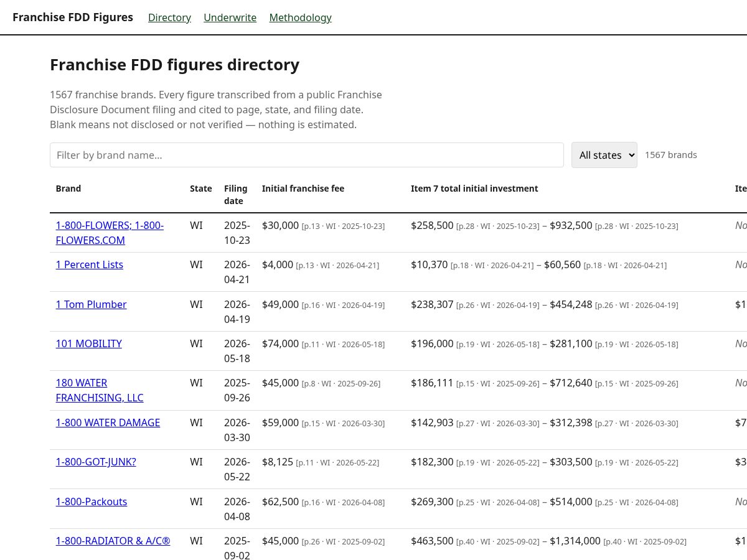Image resolution: width=747 pixels, height=560 pixels.
Task: Select the $62,500 fee for 1-800-Packouts
Action: 281,502
